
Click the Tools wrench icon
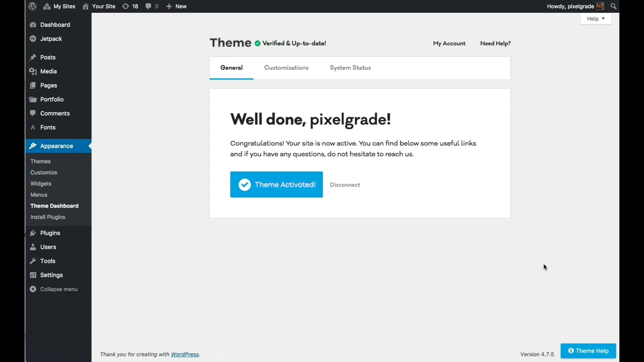[x=33, y=261]
